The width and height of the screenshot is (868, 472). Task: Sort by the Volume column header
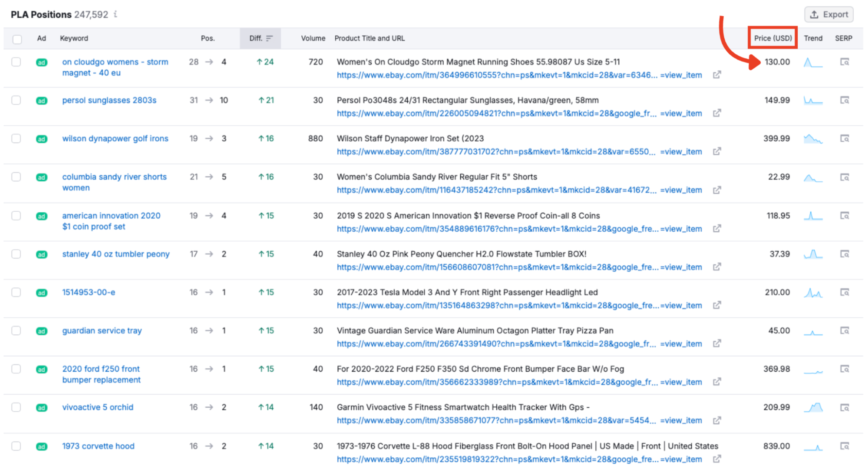(x=313, y=38)
